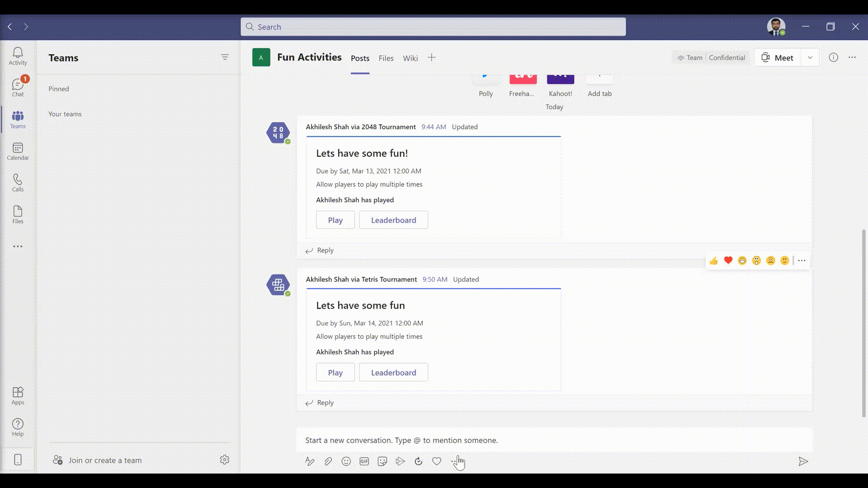Open more message options next to reactions
Viewport: 868px width, 488px height.
(x=802, y=261)
